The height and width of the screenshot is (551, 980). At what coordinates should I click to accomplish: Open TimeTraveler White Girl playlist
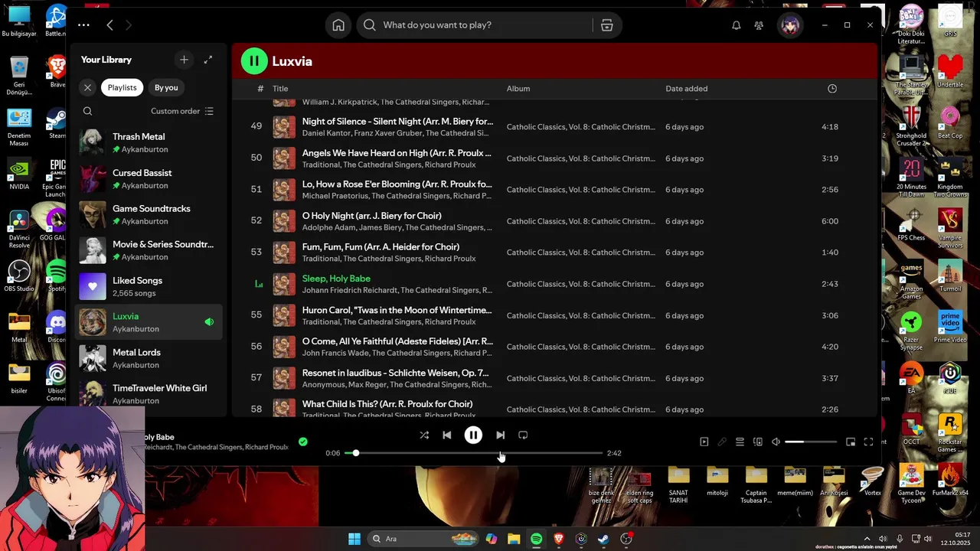[149, 394]
